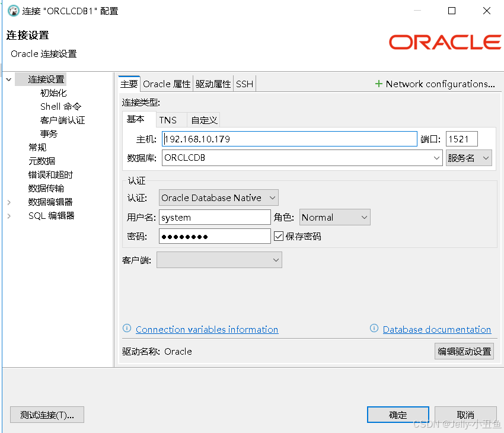Click info icon beside Database documentation
The height and width of the screenshot is (433, 504).
(x=374, y=328)
